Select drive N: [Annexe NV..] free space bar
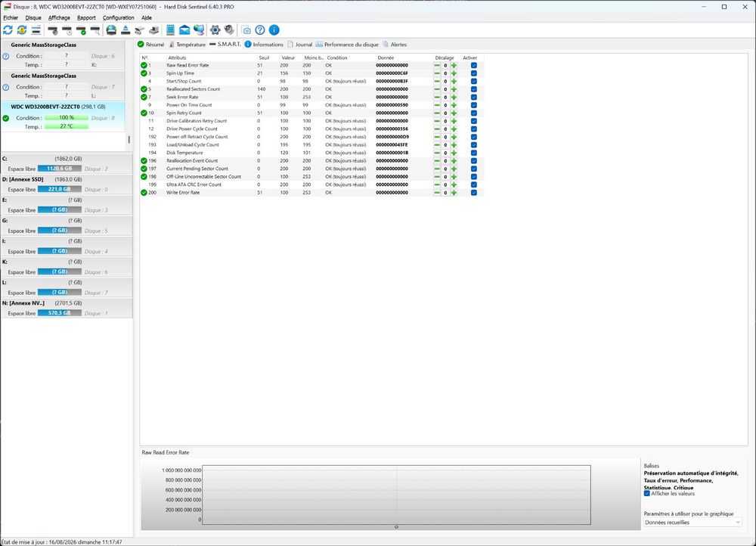This screenshot has height=546, width=756. [59, 313]
